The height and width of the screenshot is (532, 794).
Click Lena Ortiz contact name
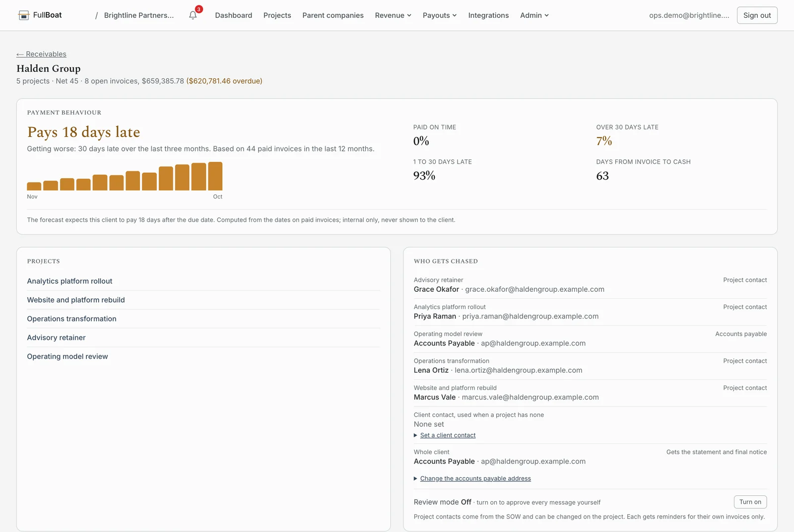[x=431, y=370]
